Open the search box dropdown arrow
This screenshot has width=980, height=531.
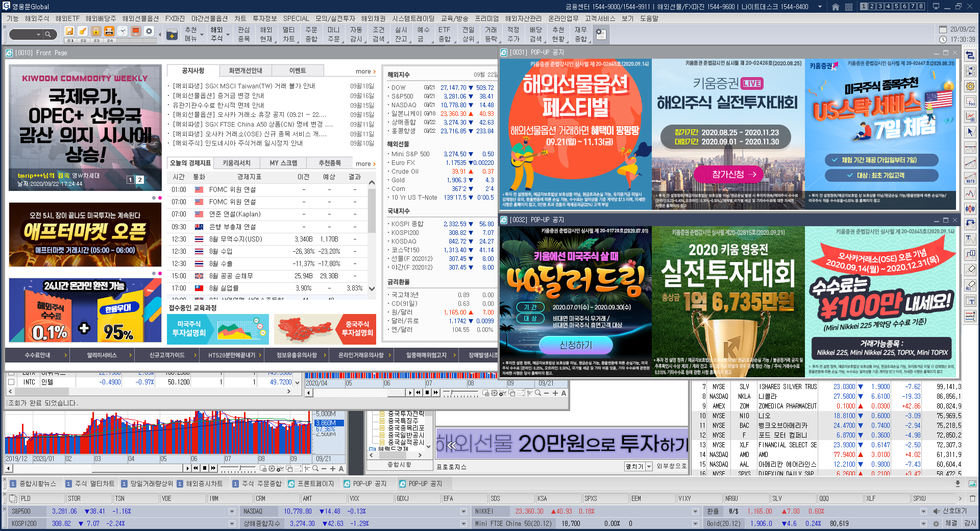tap(38, 34)
